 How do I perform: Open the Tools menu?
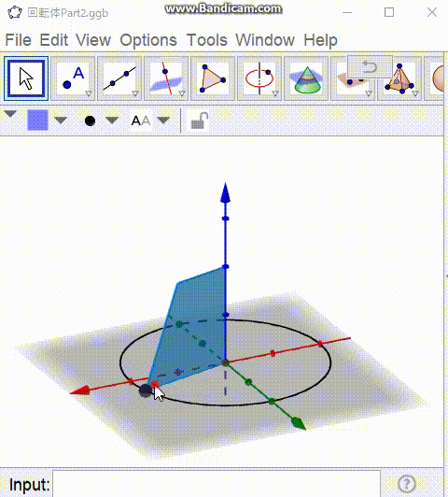(207, 40)
